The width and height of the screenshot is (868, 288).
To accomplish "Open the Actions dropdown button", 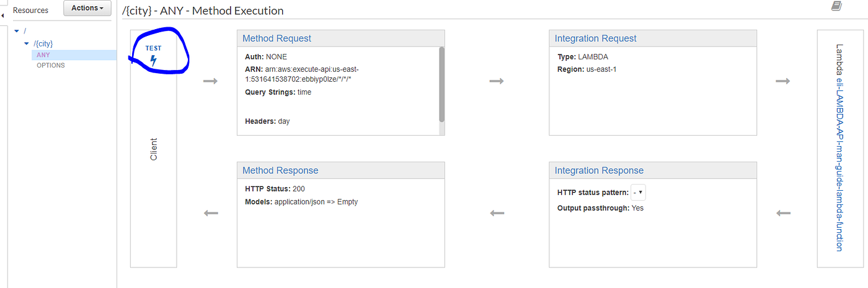I will tap(87, 8).
